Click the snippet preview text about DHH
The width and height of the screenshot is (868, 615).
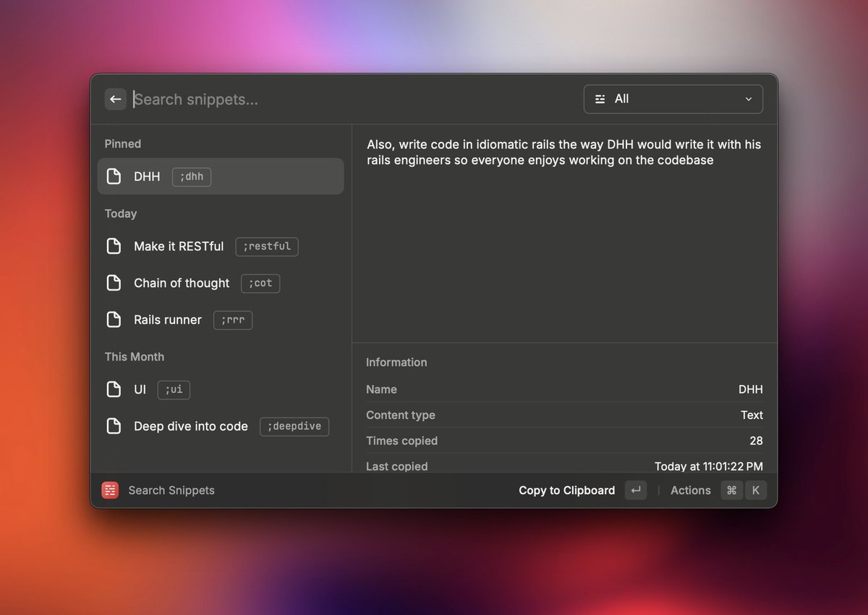pyautogui.click(x=564, y=152)
